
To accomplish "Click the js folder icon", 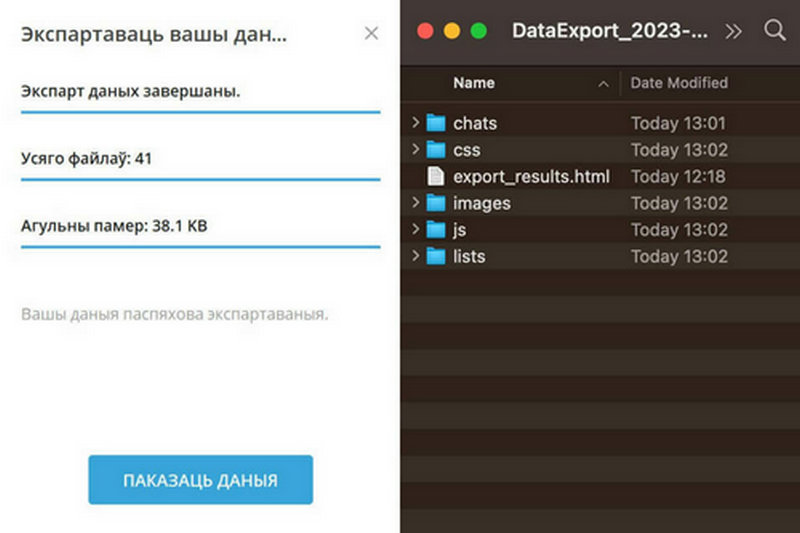I will tap(435, 230).
